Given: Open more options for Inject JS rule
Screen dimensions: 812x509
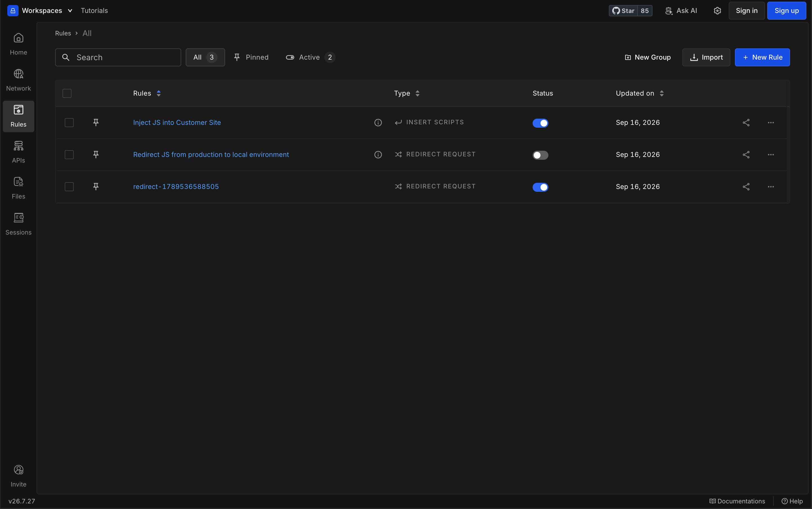Looking at the screenshot, I should click(771, 123).
